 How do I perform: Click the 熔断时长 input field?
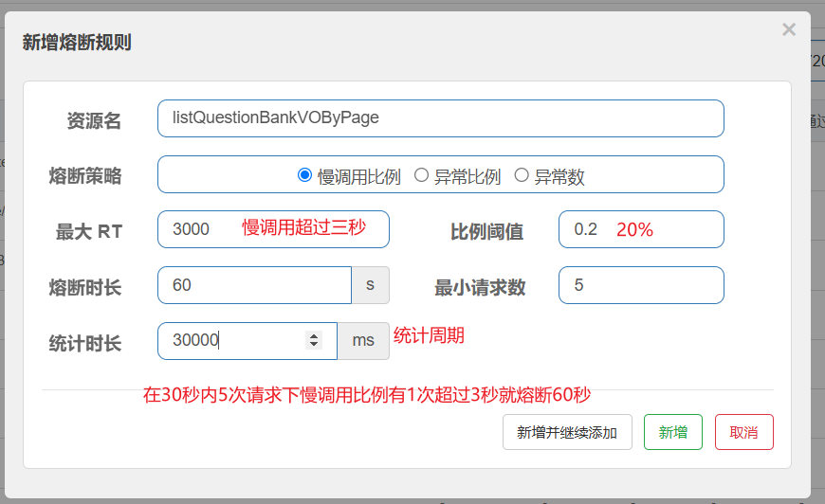click(255, 285)
